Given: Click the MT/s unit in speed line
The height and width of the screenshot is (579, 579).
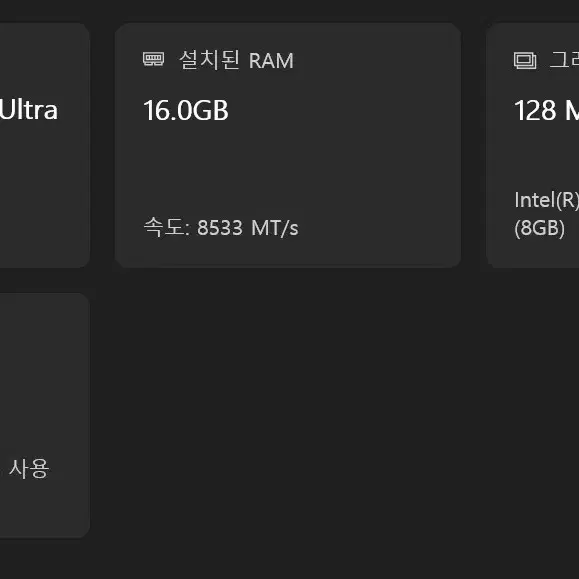Looking at the screenshot, I should pyautogui.click(x=275, y=228).
